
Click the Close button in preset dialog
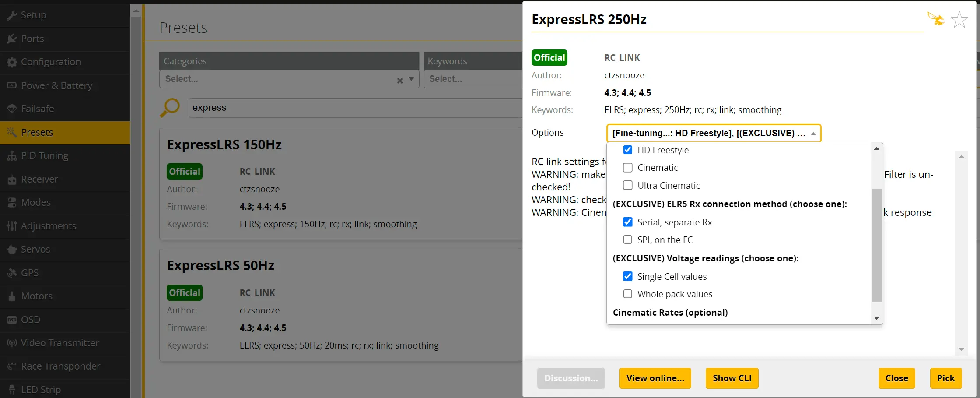coord(896,378)
